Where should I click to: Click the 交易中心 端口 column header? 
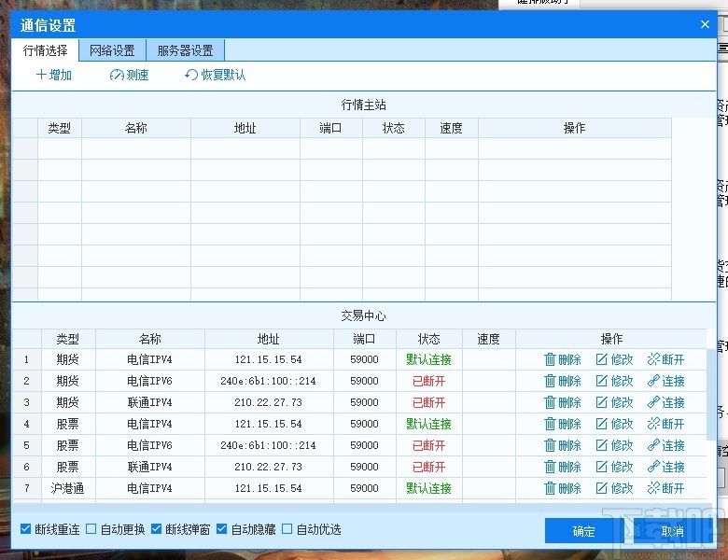[x=364, y=339]
